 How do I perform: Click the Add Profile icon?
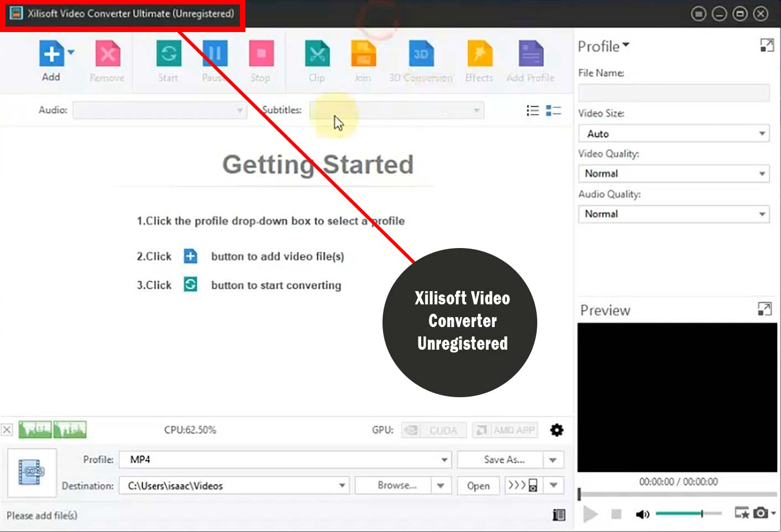[531, 54]
